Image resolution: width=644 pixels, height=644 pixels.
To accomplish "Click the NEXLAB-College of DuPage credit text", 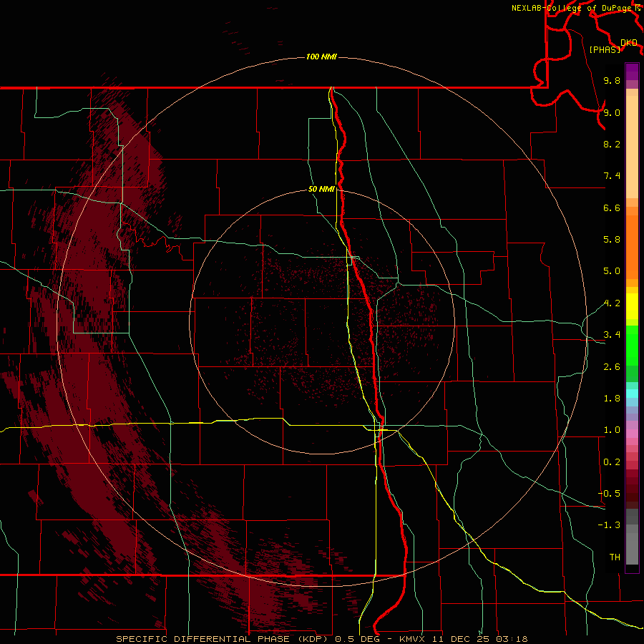I will point(572,8).
